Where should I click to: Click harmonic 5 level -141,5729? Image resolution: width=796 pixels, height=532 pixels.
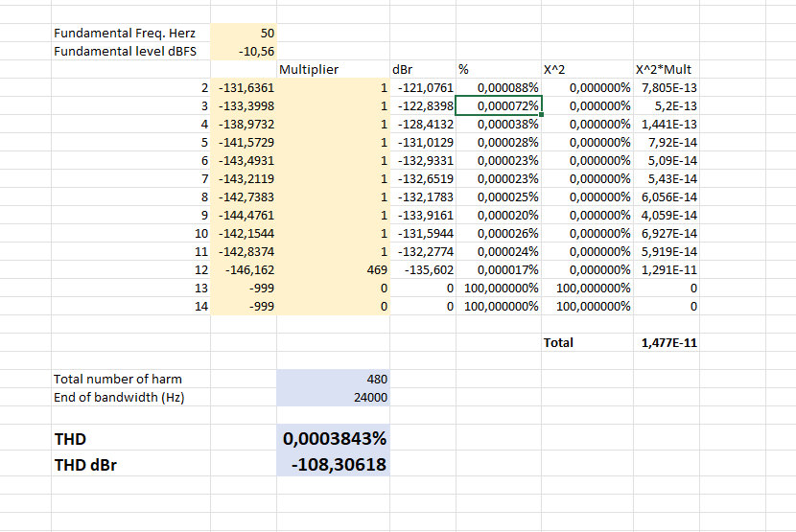(244, 143)
